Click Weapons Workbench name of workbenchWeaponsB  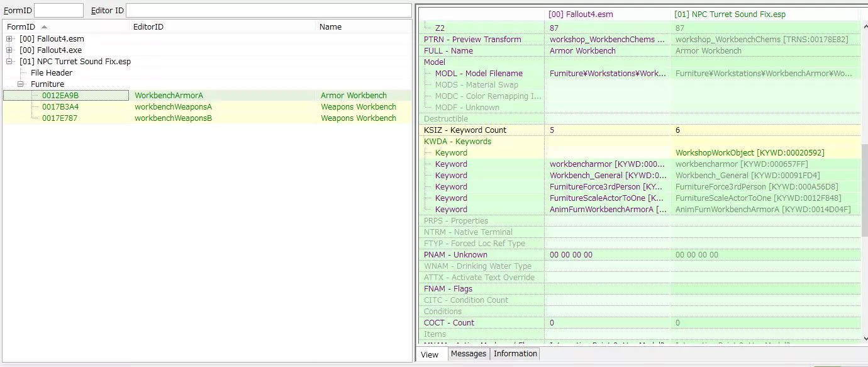click(359, 118)
